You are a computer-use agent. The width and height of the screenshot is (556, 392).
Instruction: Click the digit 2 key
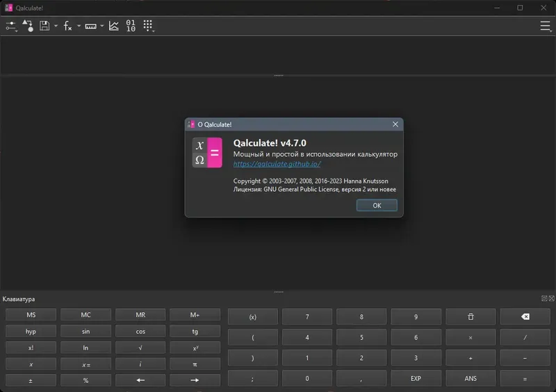tap(361, 358)
